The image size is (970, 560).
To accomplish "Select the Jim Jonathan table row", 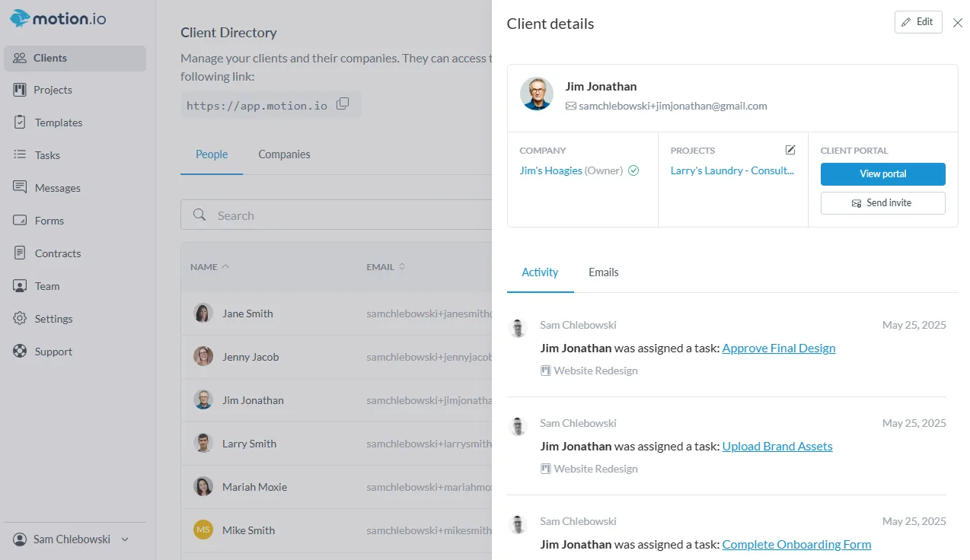I will (337, 400).
